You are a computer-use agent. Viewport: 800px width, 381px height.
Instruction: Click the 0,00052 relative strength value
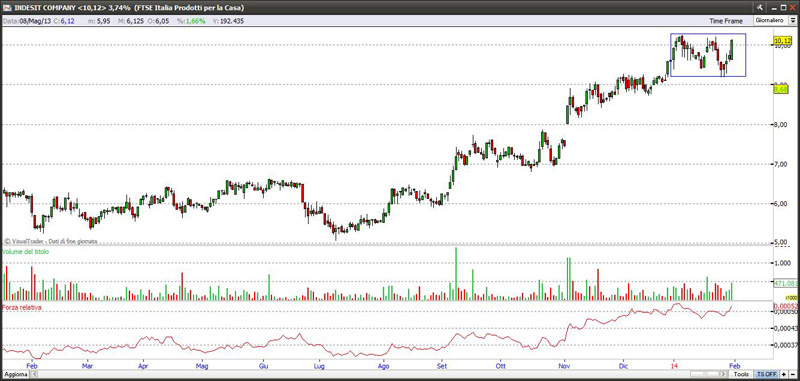786,306
